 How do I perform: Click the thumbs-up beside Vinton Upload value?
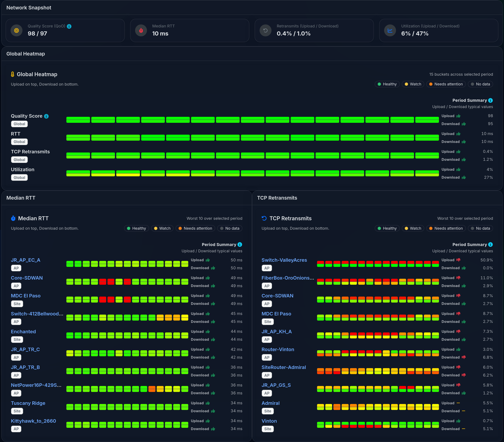[x=458, y=421]
